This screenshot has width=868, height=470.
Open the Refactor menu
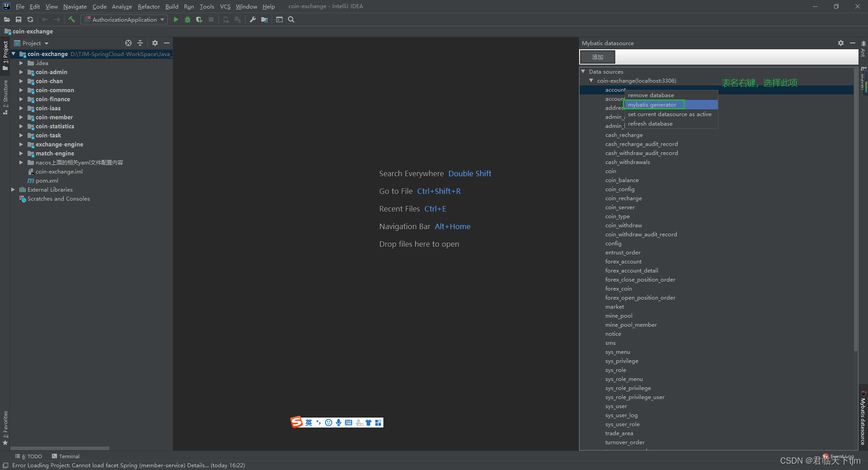pos(149,6)
